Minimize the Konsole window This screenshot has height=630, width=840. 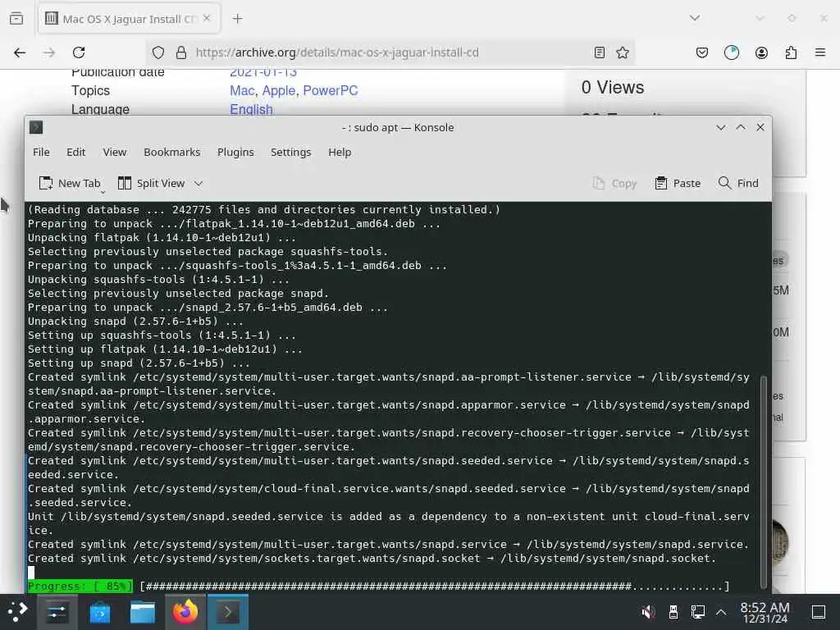721,127
